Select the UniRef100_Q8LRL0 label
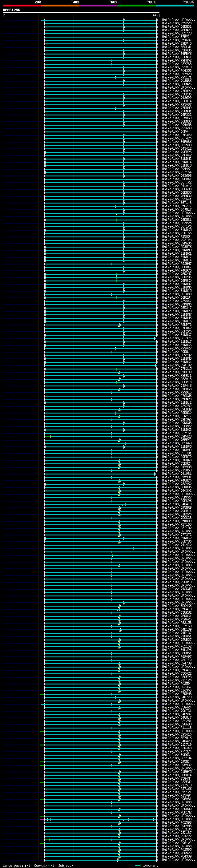Viewport: 197px width, 868px height. click(177, 382)
